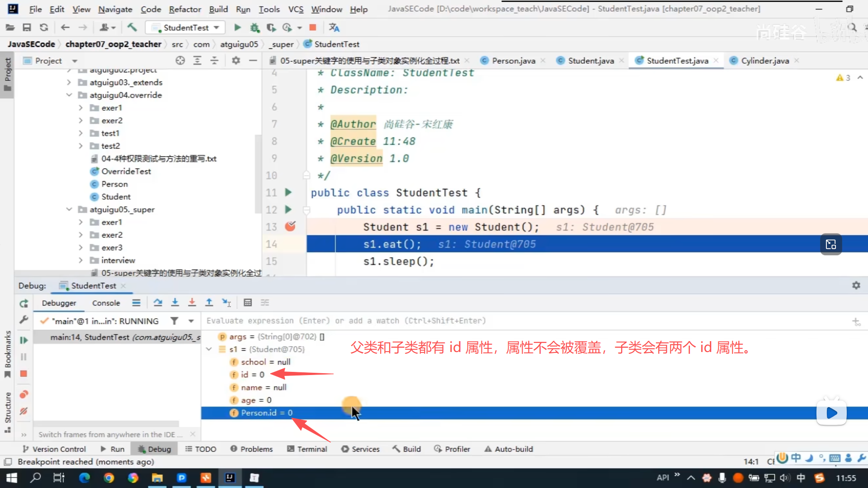The height and width of the screenshot is (488, 868).
Task: Click the Rerun StudentTest debug icon
Action: (24, 303)
